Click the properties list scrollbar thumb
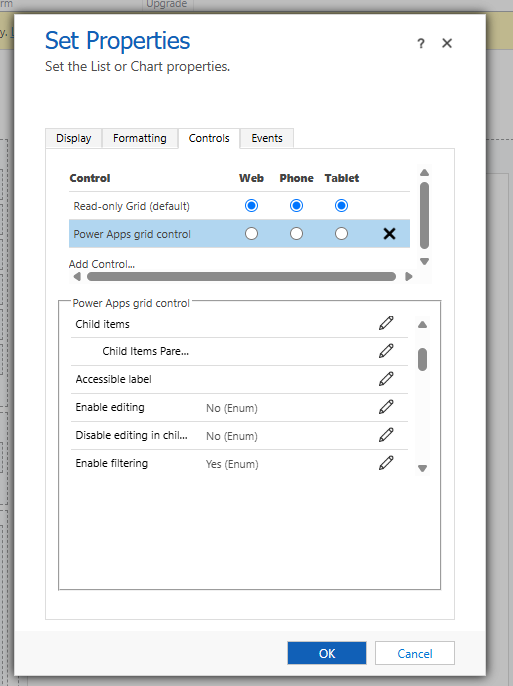Viewport: 513px width, 686px height. 422,360
